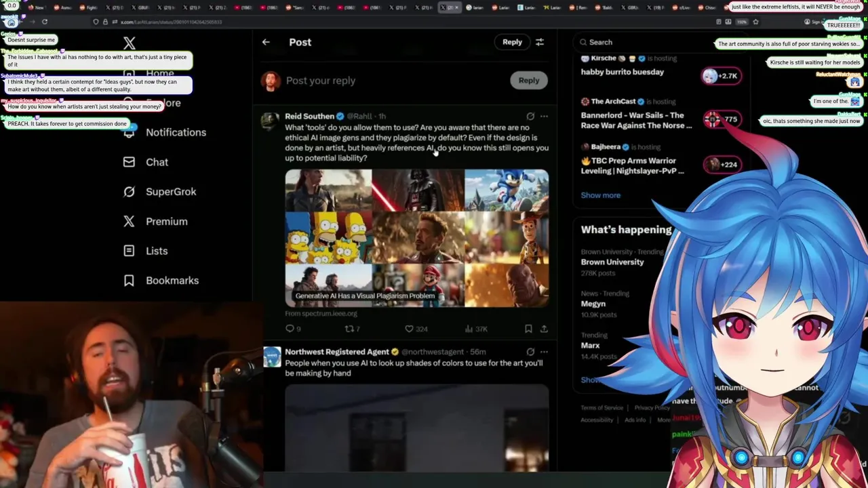The width and height of the screenshot is (868, 488).
Task: Open Ads info footer link
Action: [x=635, y=420]
